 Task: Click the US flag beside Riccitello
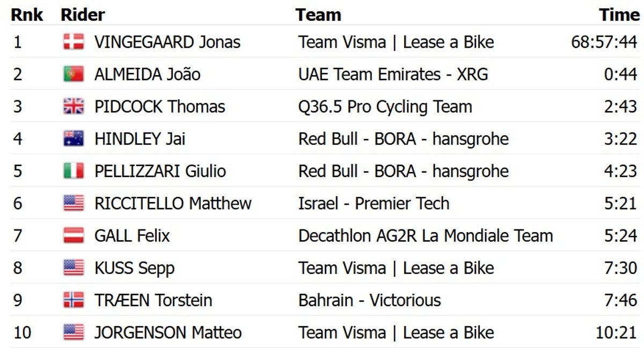[x=74, y=203]
